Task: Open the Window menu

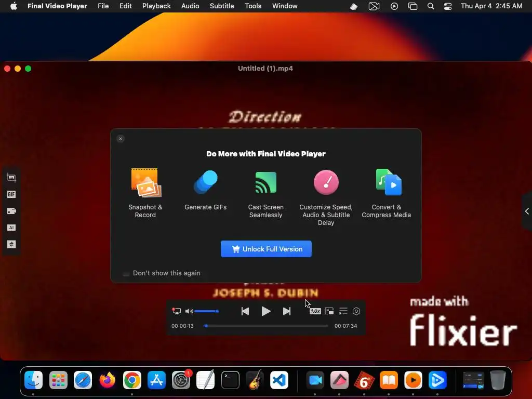Action: 285,6
